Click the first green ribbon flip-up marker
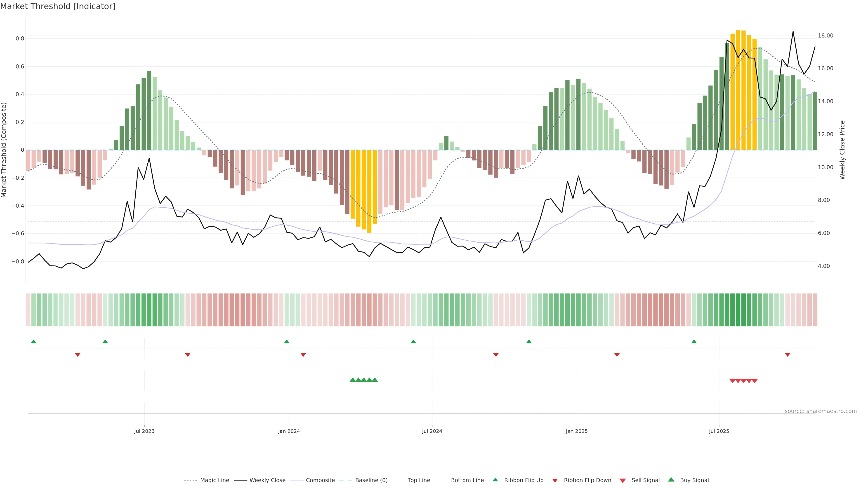 (x=33, y=342)
